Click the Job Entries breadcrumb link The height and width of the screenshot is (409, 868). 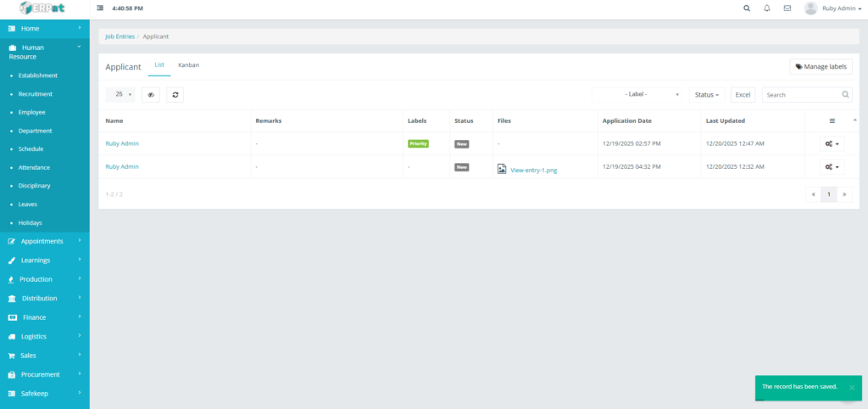pos(120,37)
